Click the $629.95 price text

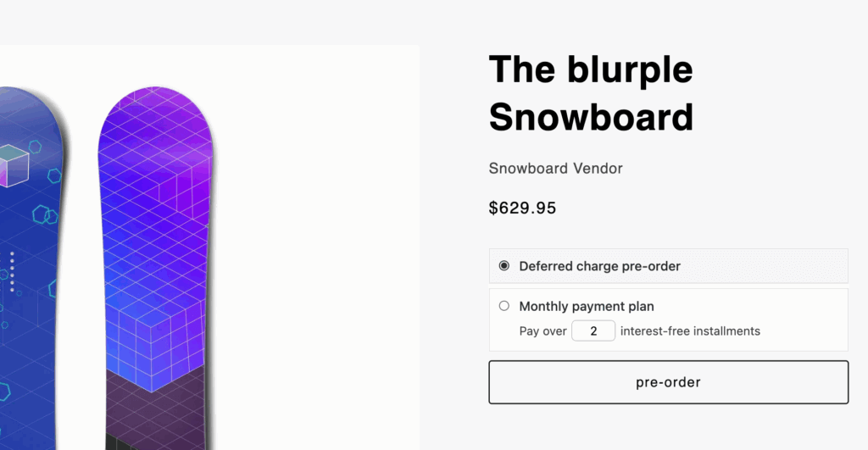click(x=522, y=208)
